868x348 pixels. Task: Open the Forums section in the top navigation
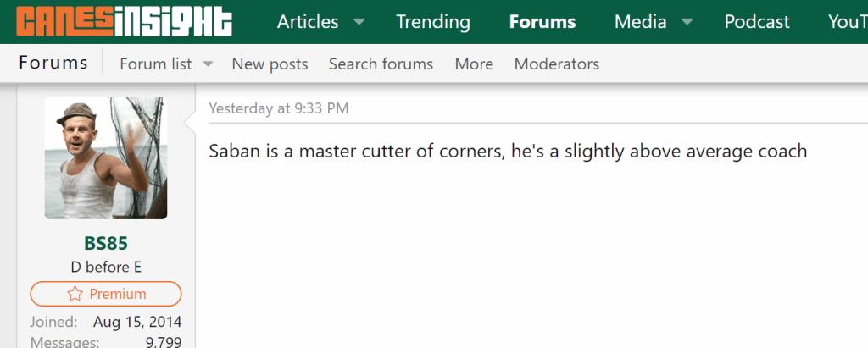coord(542,22)
